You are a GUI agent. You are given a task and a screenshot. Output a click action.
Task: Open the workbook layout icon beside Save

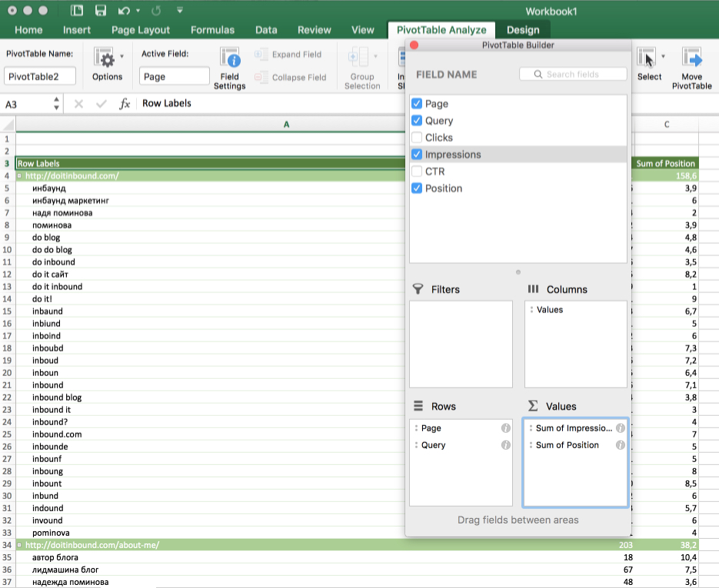click(77, 11)
